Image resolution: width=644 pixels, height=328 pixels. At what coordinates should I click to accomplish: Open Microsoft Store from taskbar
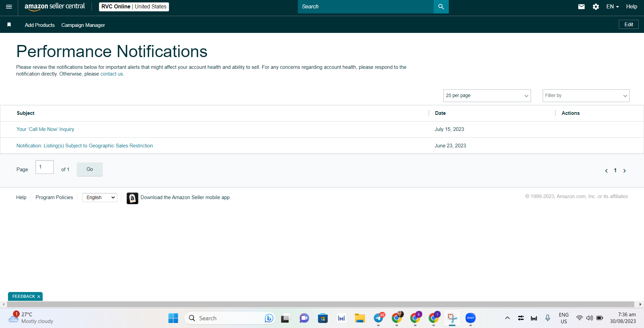coord(323,318)
